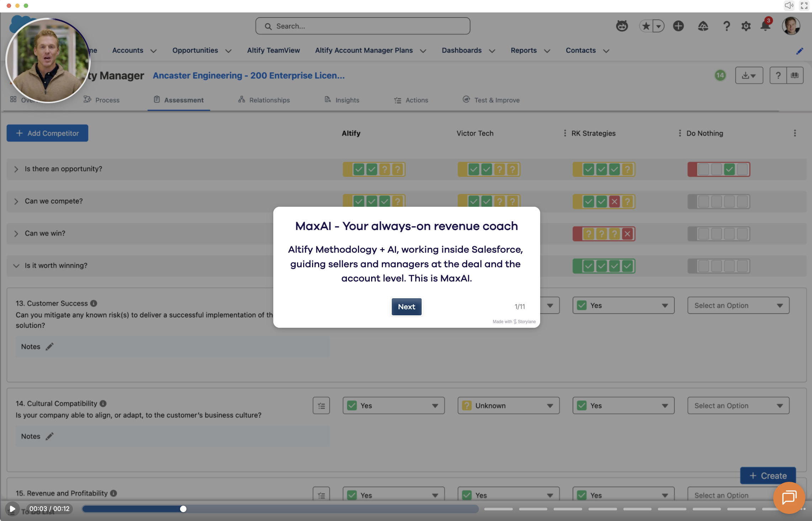
Task: Open Cultural Compatibility actions list icon
Action: pyautogui.click(x=321, y=406)
